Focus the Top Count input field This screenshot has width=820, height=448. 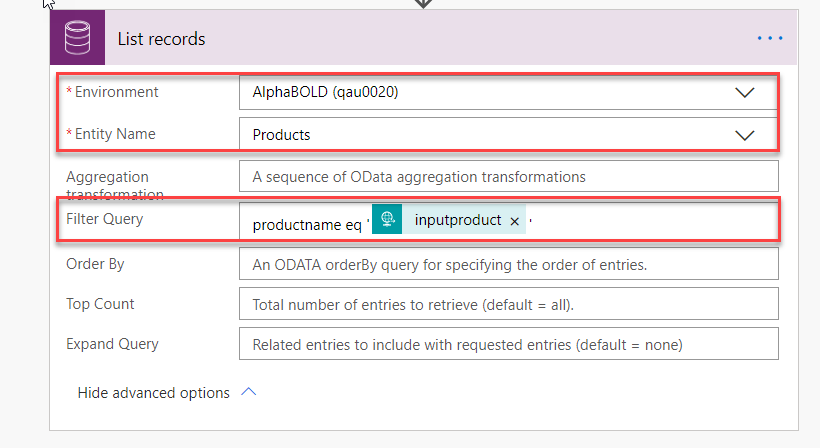[x=508, y=304]
